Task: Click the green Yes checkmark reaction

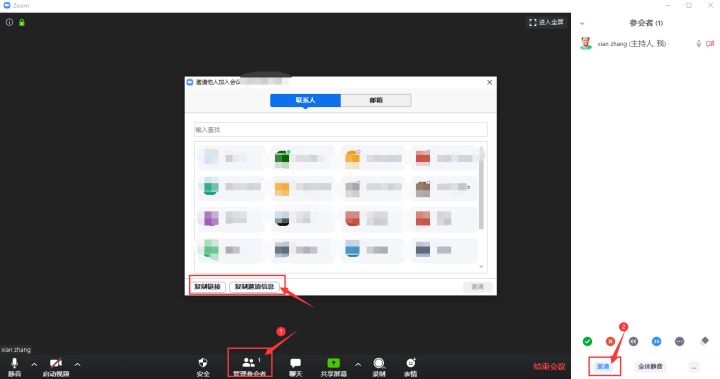Action: 587,341
